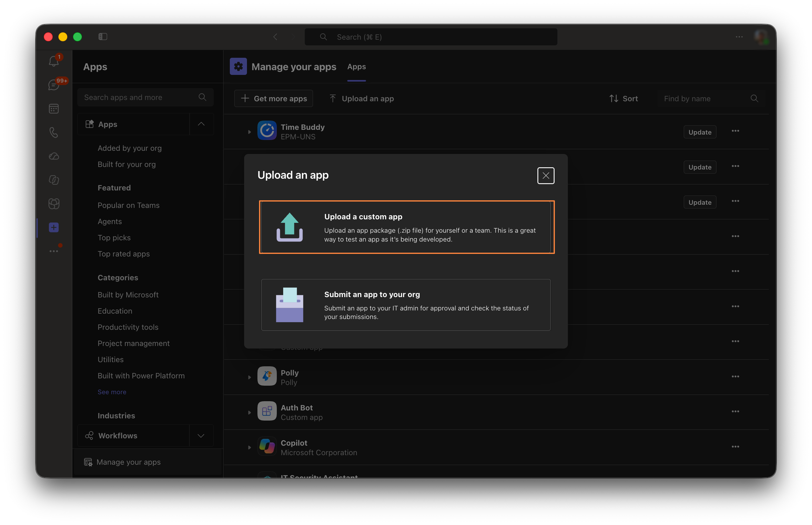Image resolution: width=812 pixels, height=525 pixels.
Task: Open the Chat icon with 99+ badge
Action: pyautogui.click(x=54, y=84)
